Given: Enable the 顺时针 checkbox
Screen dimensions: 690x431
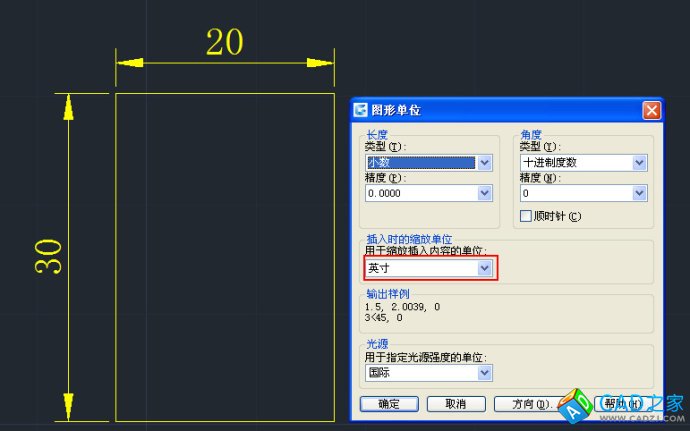Looking at the screenshot, I should click(526, 216).
